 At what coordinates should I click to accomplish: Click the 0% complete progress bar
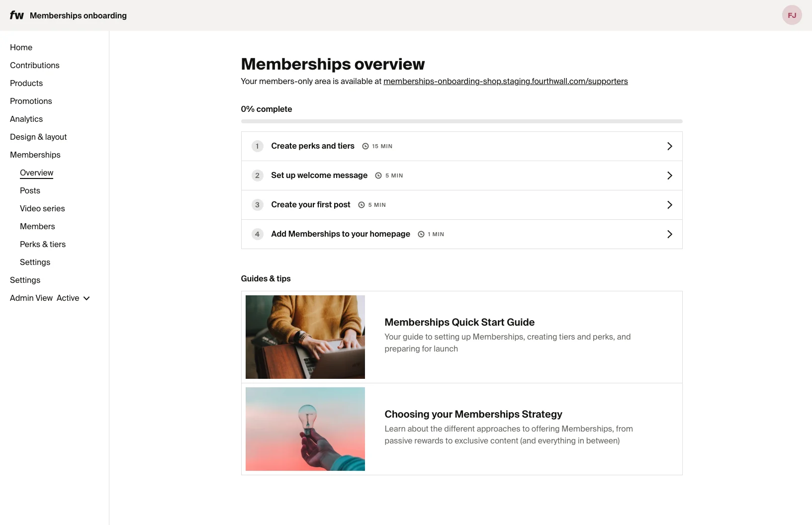[461, 121]
